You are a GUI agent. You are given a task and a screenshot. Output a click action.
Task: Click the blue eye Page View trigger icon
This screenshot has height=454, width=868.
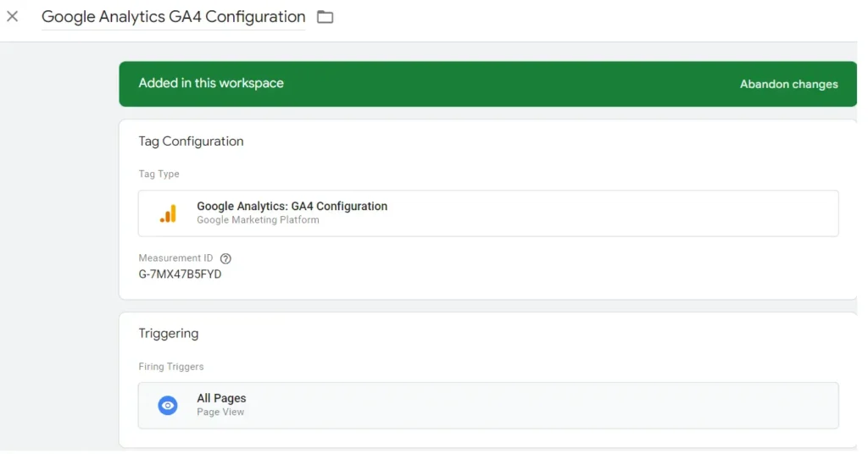tap(168, 406)
